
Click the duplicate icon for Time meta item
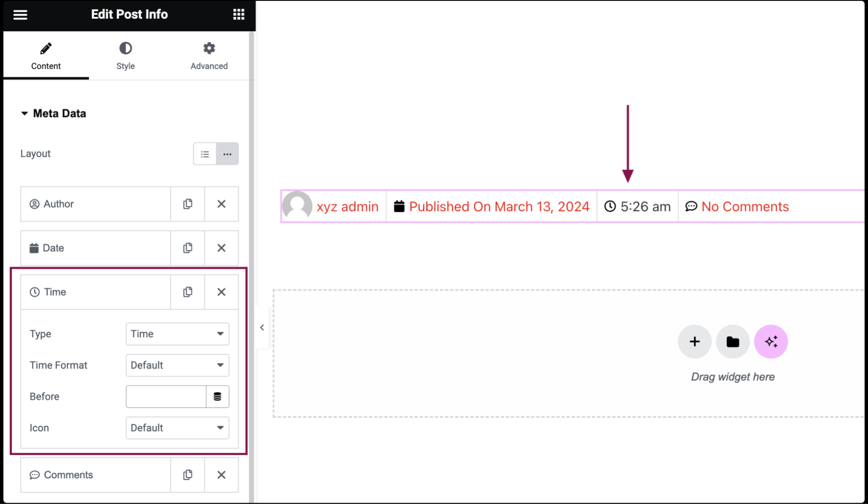point(187,292)
